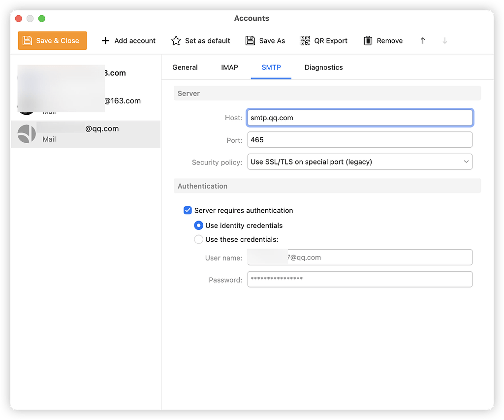Click the Save As icon

[x=251, y=41]
